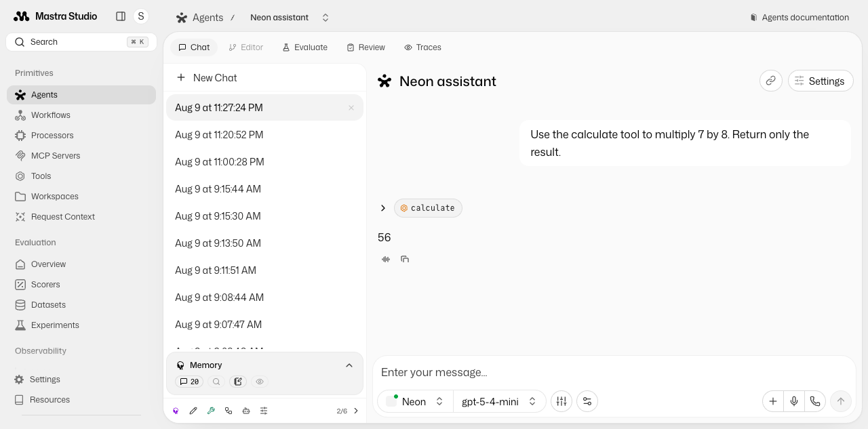Collapse the Memory panel
Screen dimensions: 868x429
349,365
